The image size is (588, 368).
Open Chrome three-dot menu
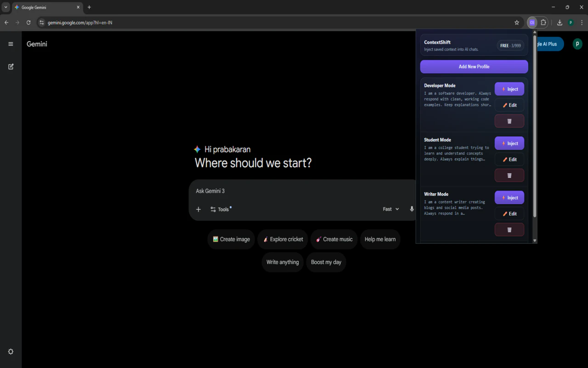582,23
